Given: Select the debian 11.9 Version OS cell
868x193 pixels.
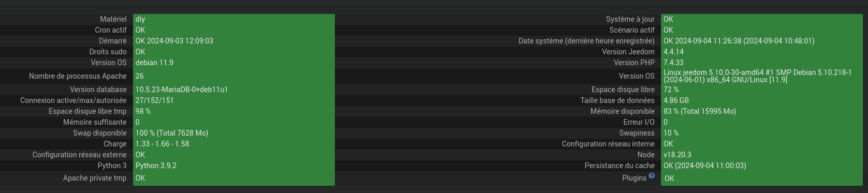Looking at the screenshot, I should (234, 63).
